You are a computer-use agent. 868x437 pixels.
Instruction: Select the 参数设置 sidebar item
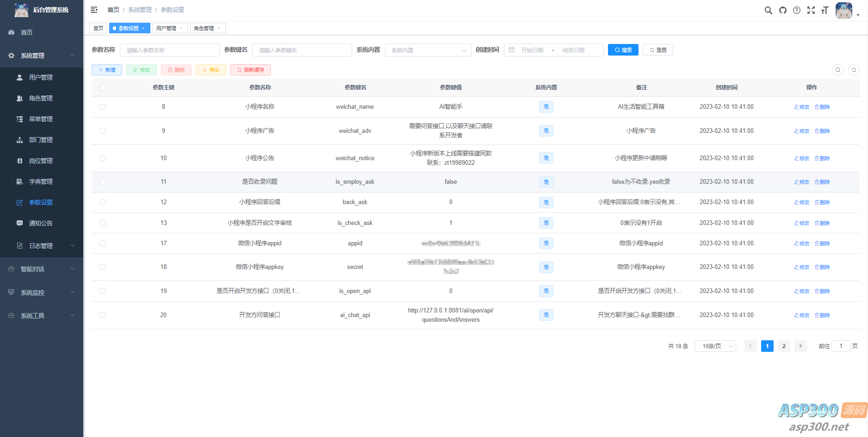(42, 202)
